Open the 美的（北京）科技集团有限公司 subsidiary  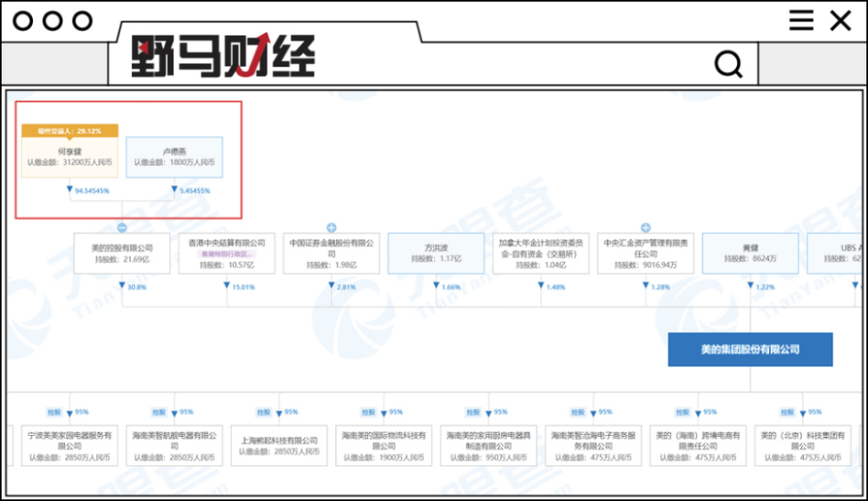coord(803,445)
